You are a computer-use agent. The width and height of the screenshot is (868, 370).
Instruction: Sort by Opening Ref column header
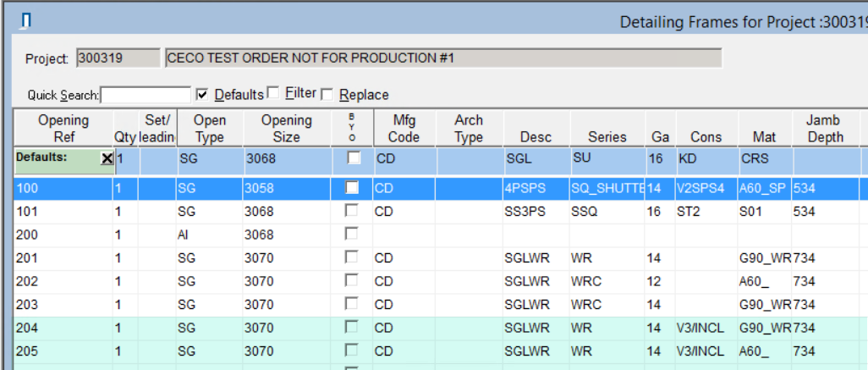[63, 129]
